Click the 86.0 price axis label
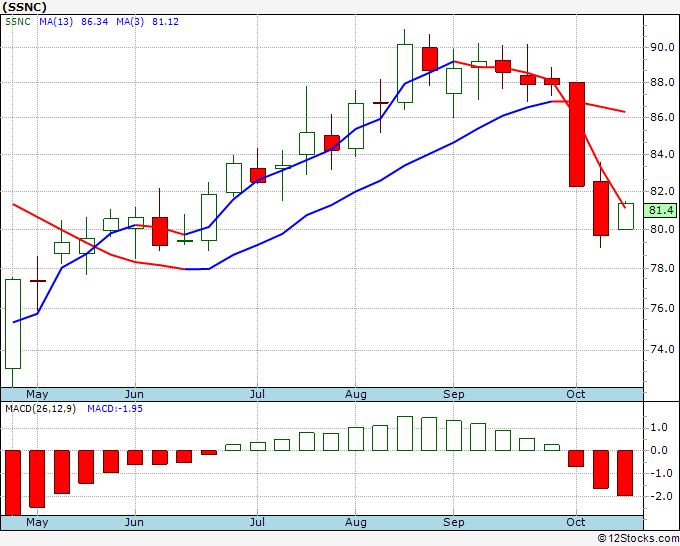This screenshot has height=546, width=680. click(x=662, y=118)
